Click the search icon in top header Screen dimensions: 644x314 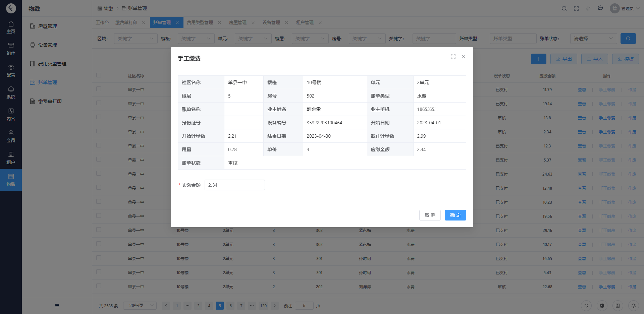(x=564, y=8)
